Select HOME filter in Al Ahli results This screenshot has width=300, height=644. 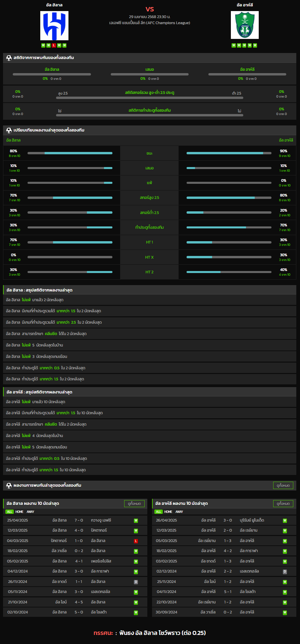tap(168, 512)
